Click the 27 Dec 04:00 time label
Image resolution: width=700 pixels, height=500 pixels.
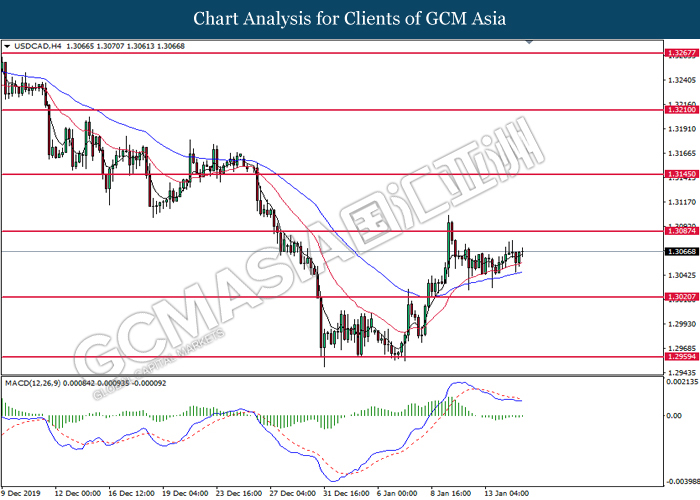click(x=293, y=493)
